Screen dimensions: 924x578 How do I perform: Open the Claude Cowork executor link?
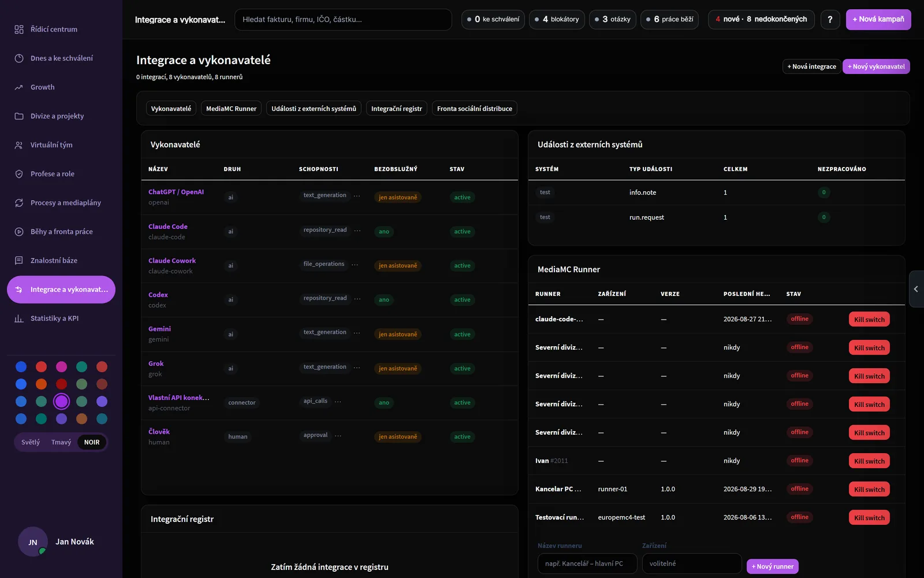(172, 261)
